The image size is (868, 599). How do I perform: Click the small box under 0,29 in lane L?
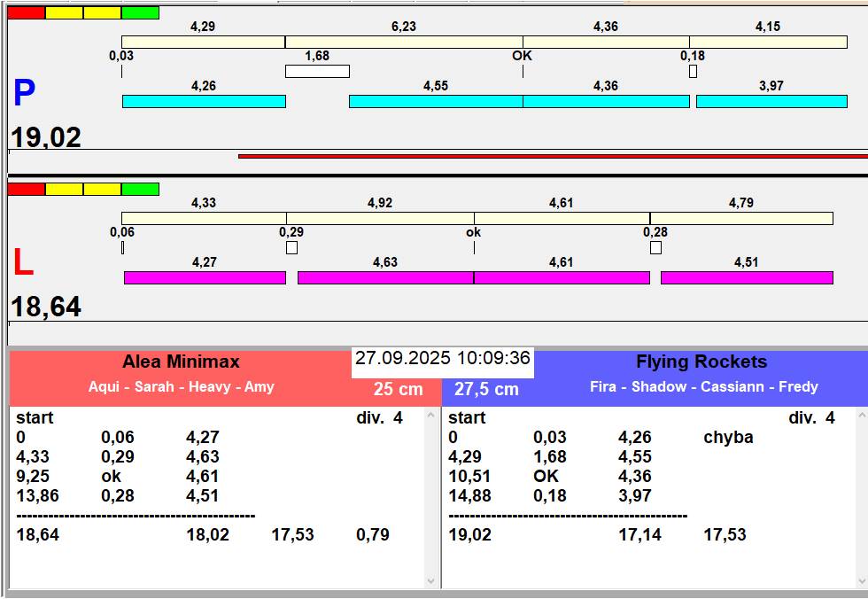click(x=291, y=247)
